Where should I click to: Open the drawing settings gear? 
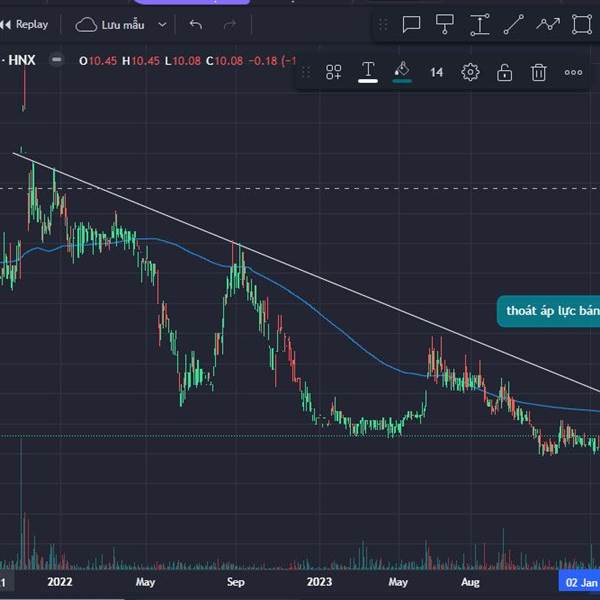tap(470, 72)
